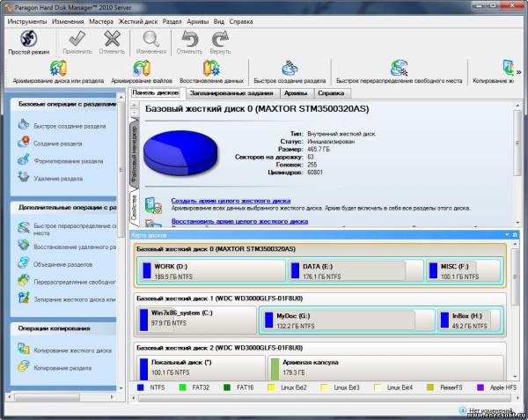
Task: Open the Раздел menu
Action: coord(172,21)
